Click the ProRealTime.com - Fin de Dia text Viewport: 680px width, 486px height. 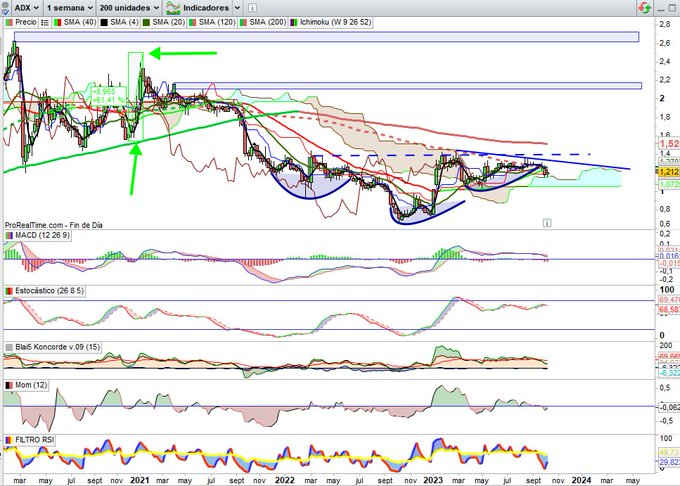pyautogui.click(x=54, y=225)
